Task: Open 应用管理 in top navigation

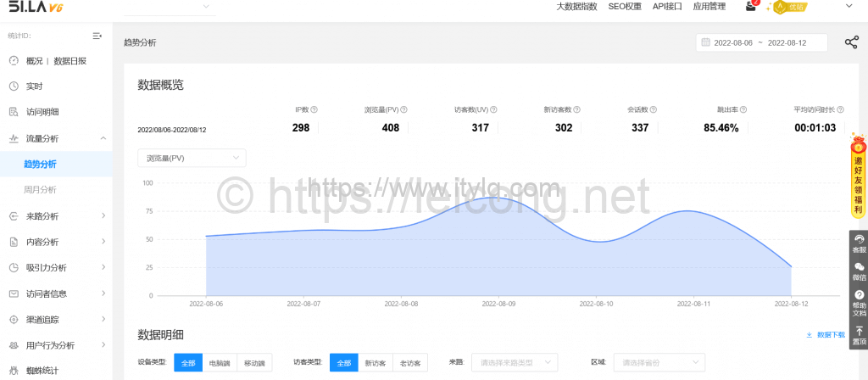Action: click(x=709, y=7)
